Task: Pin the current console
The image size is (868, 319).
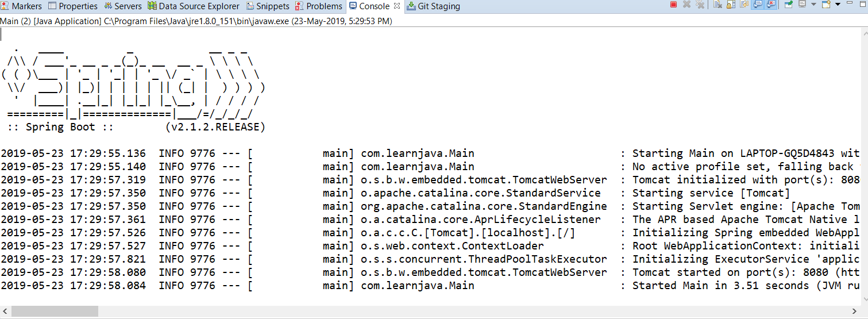Action: [x=789, y=5]
